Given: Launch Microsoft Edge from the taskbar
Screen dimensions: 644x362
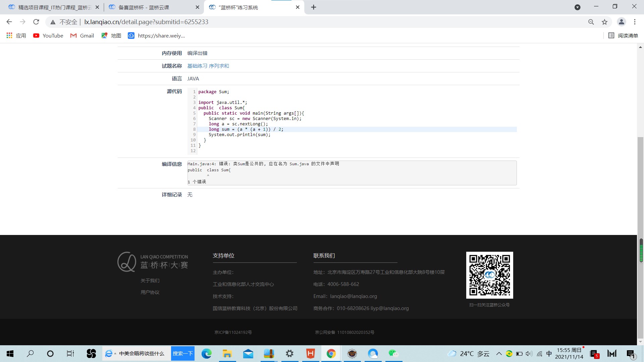Looking at the screenshot, I should click(207, 354).
